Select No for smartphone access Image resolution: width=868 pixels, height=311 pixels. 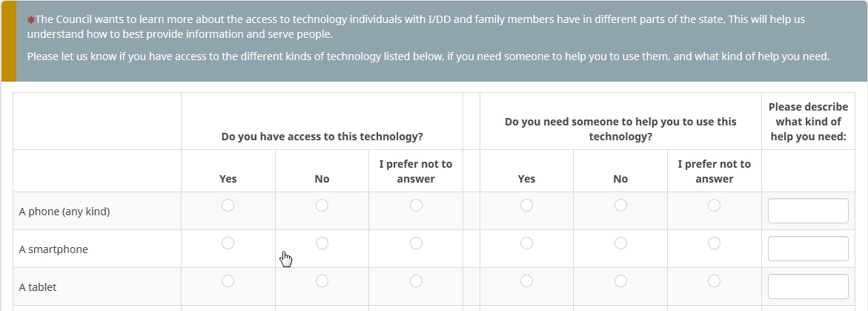(x=322, y=243)
